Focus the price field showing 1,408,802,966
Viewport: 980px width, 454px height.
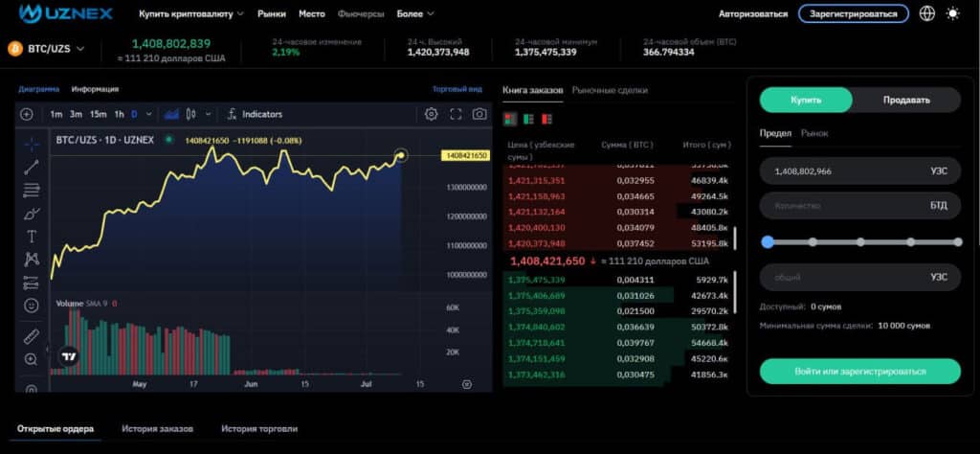pos(860,170)
